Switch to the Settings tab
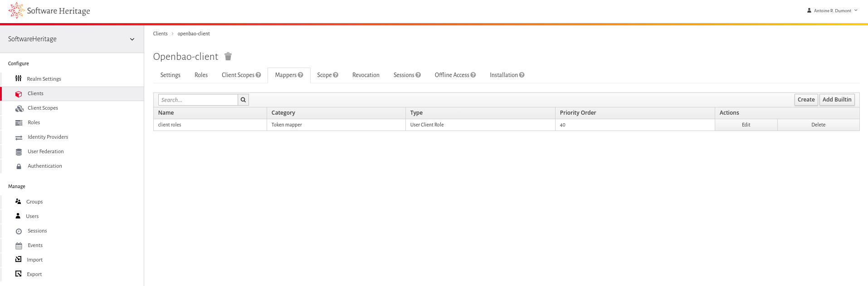This screenshot has height=286, width=868. tap(170, 75)
